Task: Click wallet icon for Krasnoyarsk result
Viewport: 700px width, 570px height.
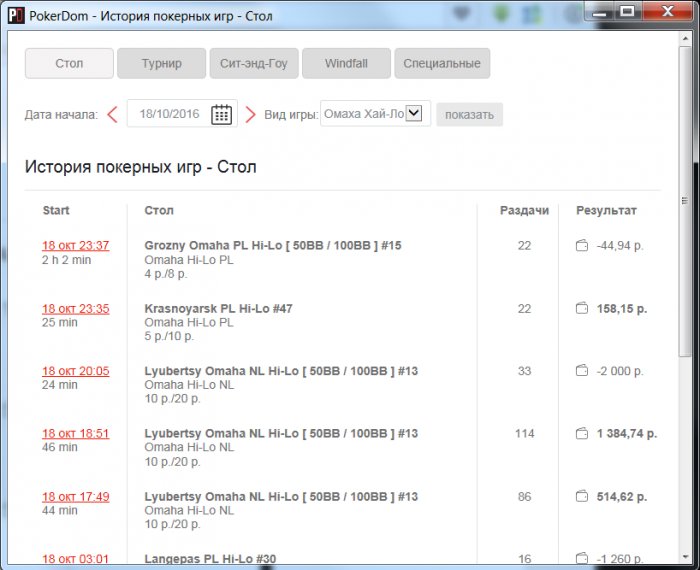Action: click(x=582, y=309)
